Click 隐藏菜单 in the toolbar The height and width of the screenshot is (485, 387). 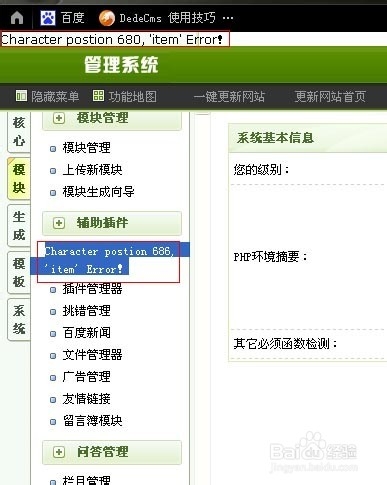point(55,96)
